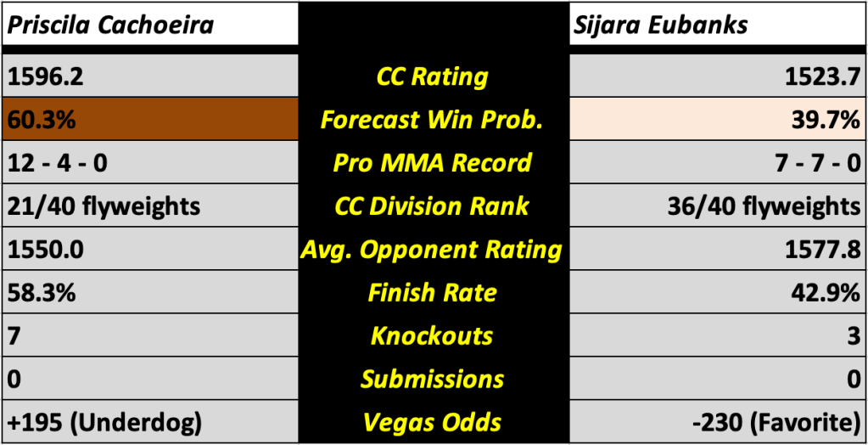Screen dimensions: 868x445
Task: Select the Submissions row label
Action: (x=432, y=380)
